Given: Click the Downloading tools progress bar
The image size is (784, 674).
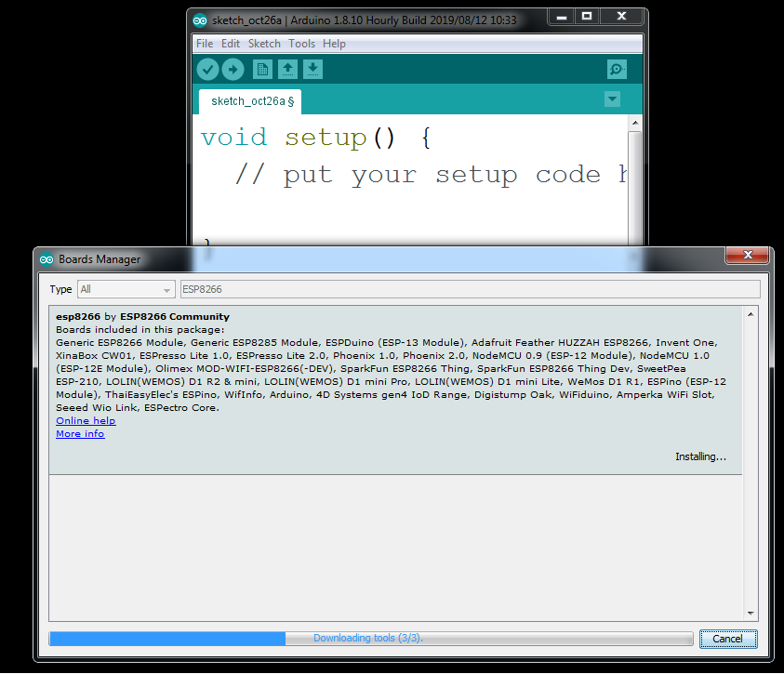Looking at the screenshot, I should tap(371, 639).
